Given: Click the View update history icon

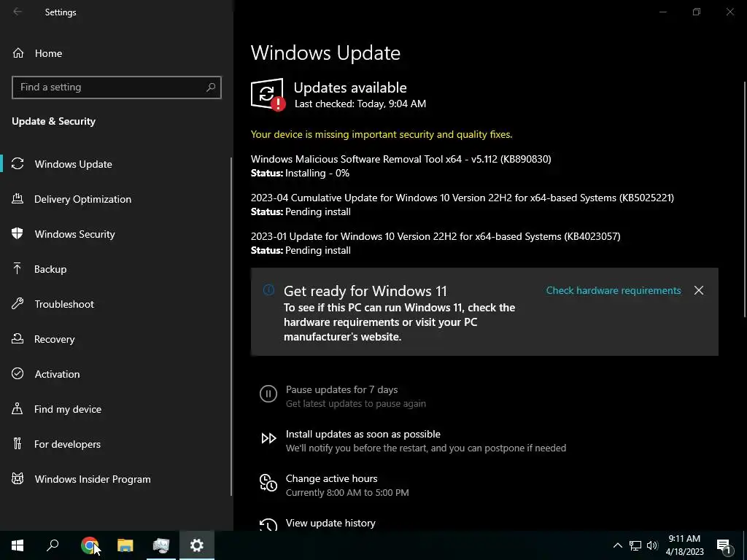Looking at the screenshot, I should click(x=268, y=525).
